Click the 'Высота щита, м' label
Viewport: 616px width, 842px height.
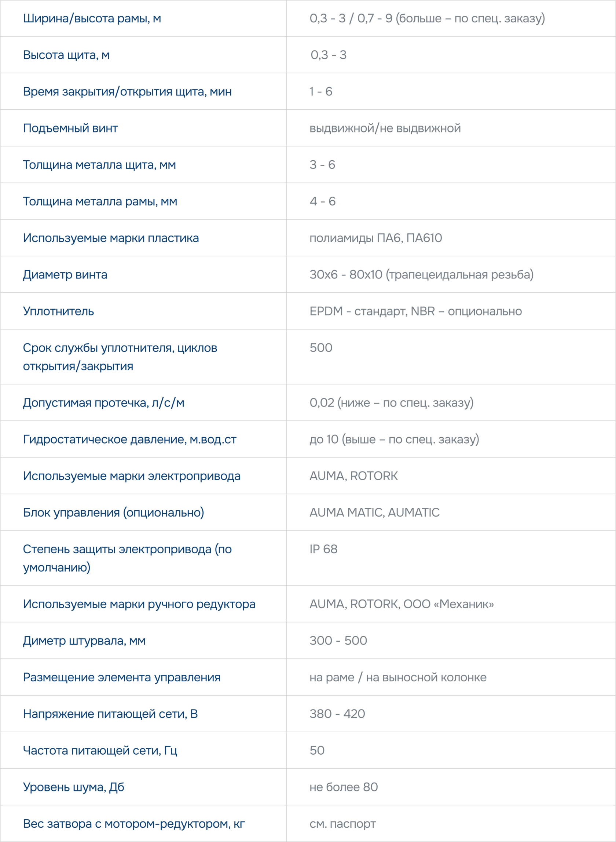pyautogui.click(x=66, y=55)
